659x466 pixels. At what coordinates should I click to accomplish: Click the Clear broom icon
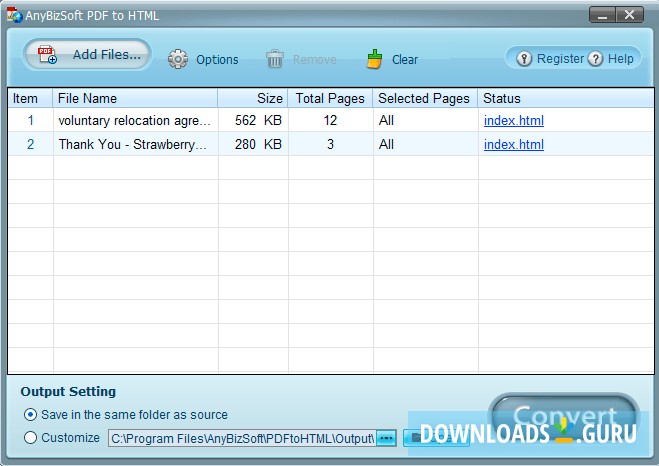(x=374, y=59)
